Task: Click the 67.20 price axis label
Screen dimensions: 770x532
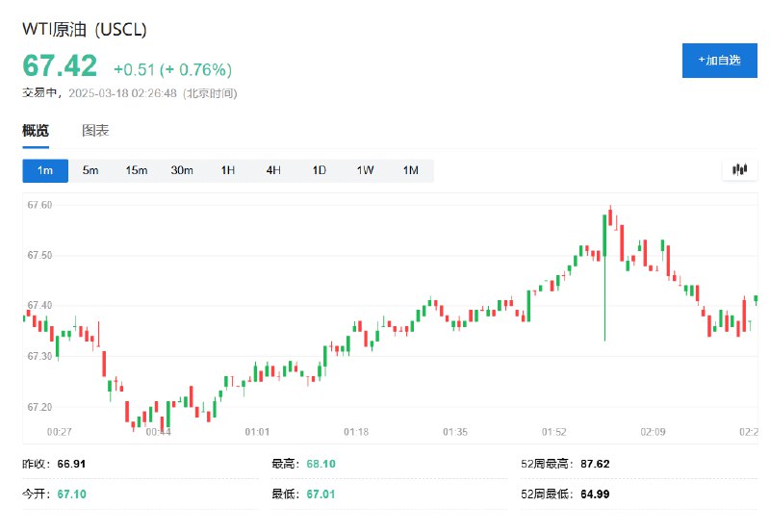Action: [39, 407]
